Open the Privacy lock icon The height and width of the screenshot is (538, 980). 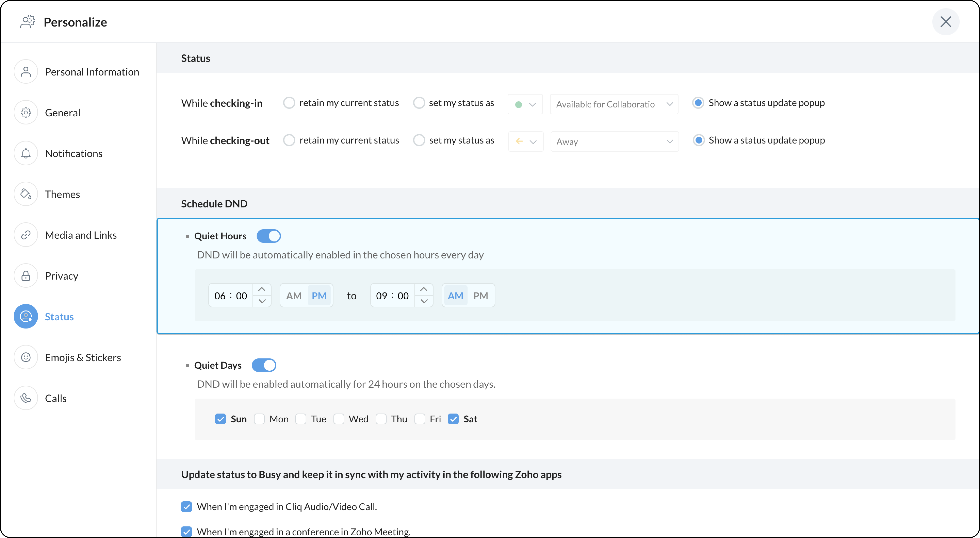pos(26,276)
